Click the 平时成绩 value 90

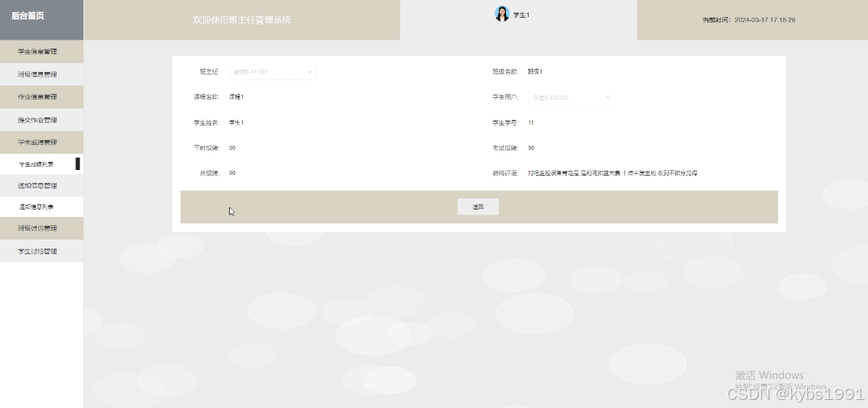(x=232, y=148)
